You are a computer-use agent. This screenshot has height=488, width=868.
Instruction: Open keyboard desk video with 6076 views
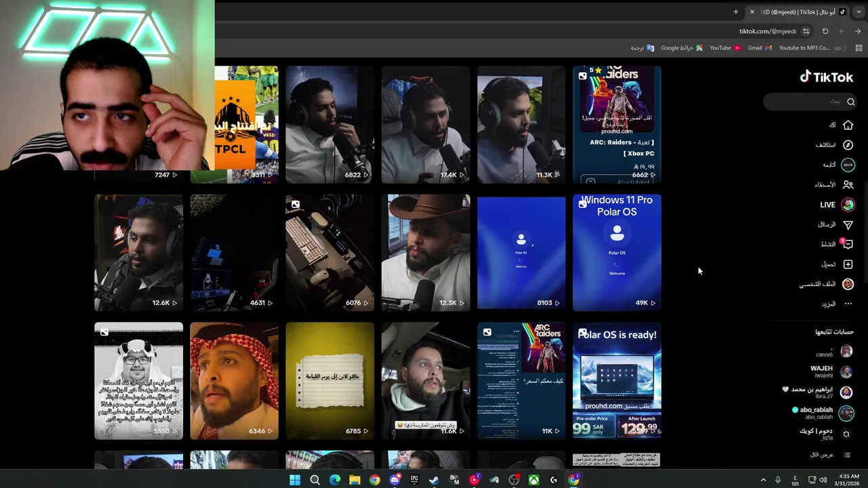click(x=330, y=253)
